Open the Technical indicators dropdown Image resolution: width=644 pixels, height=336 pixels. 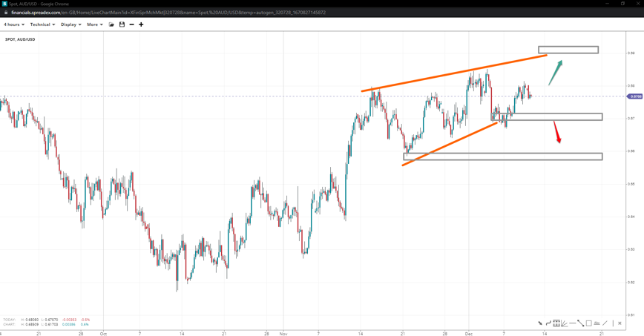point(42,24)
